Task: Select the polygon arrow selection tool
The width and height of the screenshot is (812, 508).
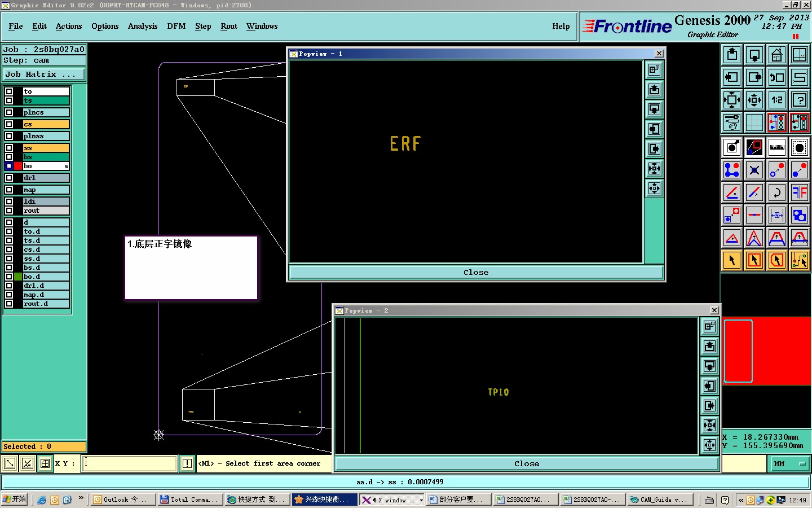Action: (x=777, y=260)
